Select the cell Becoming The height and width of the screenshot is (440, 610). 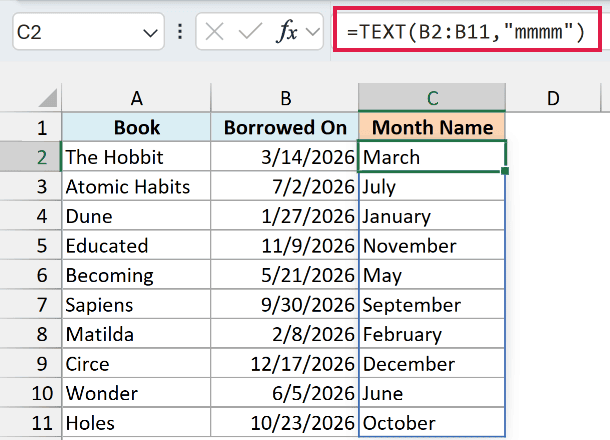click(136, 275)
